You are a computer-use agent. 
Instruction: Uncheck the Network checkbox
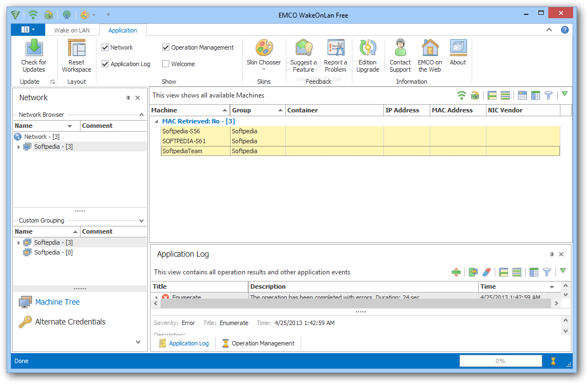[105, 47]
